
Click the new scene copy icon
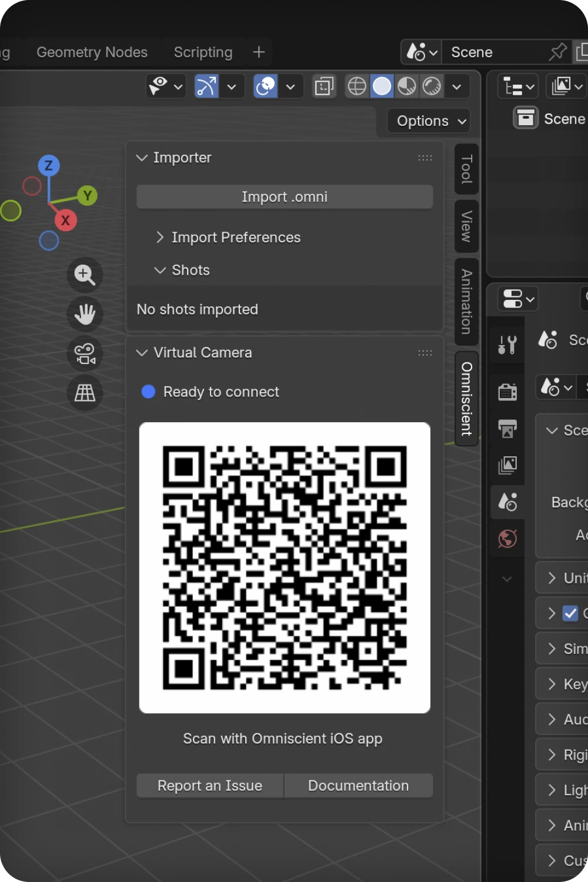582,52
